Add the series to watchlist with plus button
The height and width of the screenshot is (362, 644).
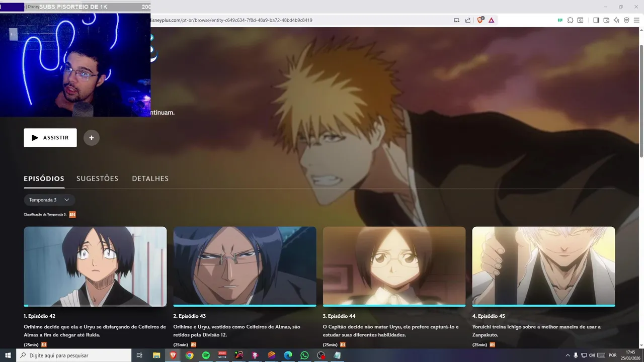point(92,138)
